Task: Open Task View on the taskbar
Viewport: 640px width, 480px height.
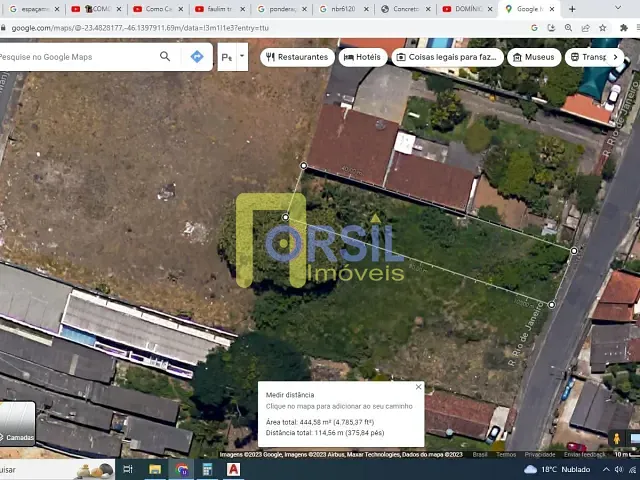Action: [x=128, y=469]
